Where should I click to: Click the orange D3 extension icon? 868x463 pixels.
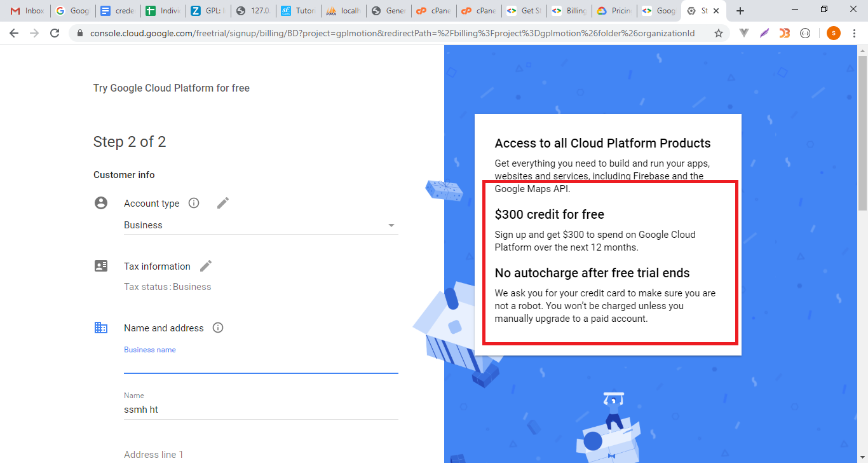coord(784,33)
